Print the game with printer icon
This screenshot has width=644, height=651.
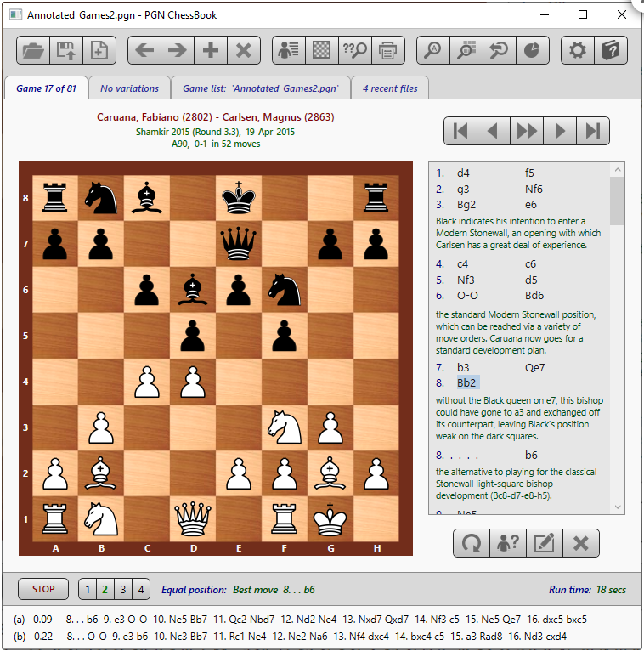(x=388, y=50)
